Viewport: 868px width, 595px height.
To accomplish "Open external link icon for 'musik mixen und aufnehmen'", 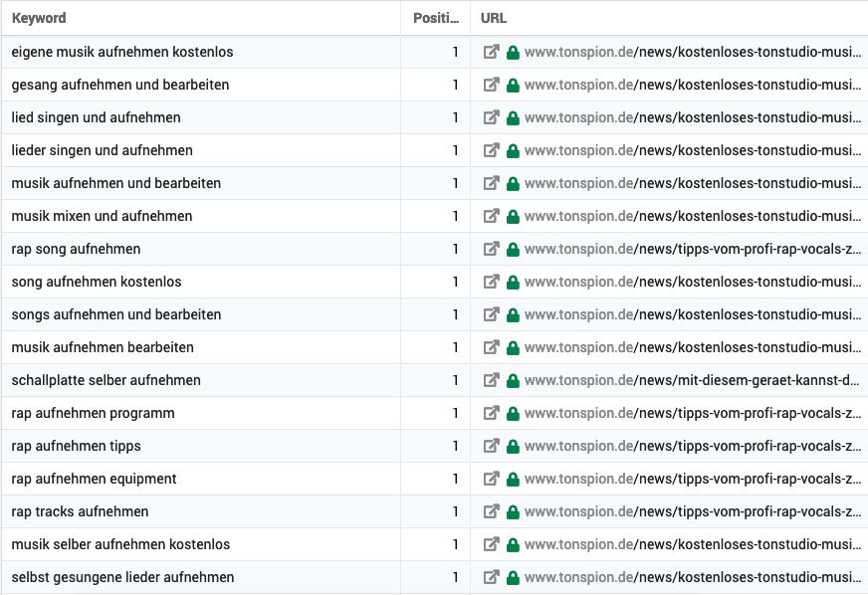I will [x=491, y=216].
